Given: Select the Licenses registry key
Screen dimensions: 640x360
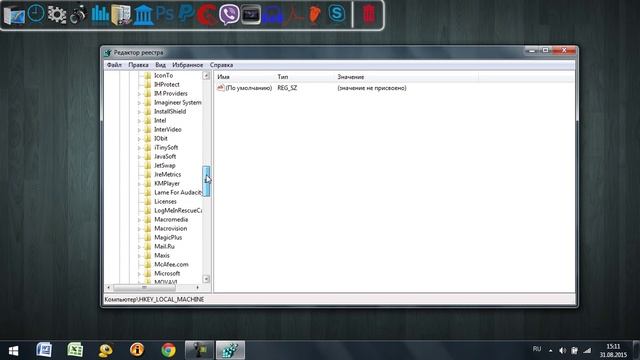Looking at the screenshot, I should [x=165, y=201].
